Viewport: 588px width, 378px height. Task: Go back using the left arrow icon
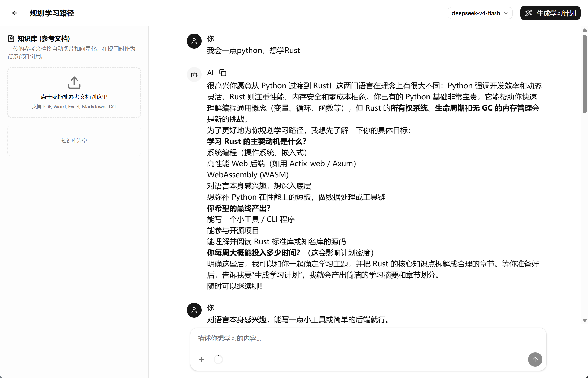pyautogui.click(x=15, y=13)
